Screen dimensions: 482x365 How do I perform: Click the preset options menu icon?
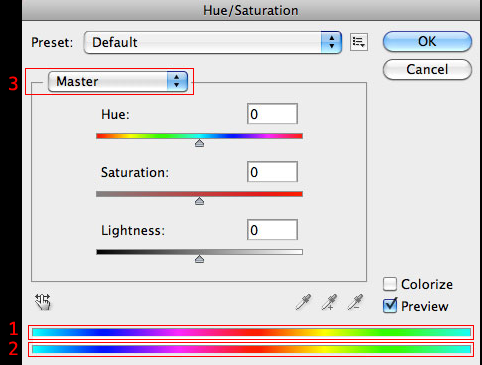coord(359,42)
